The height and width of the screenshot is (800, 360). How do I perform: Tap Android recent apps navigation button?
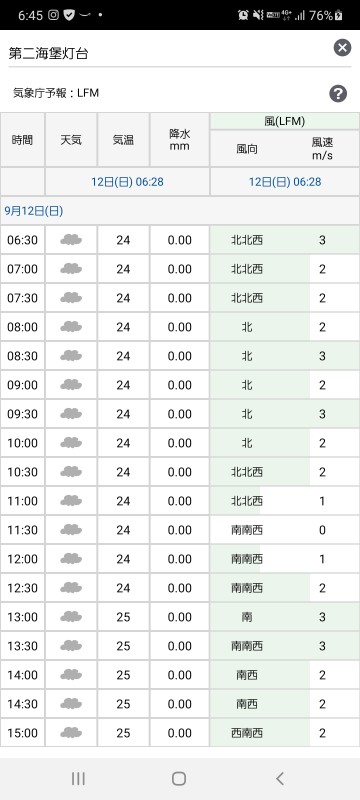(78, 778)
